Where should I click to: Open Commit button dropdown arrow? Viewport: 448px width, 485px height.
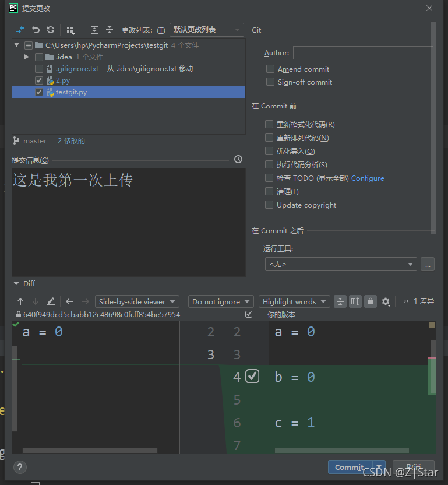click(x=379, y=467)
